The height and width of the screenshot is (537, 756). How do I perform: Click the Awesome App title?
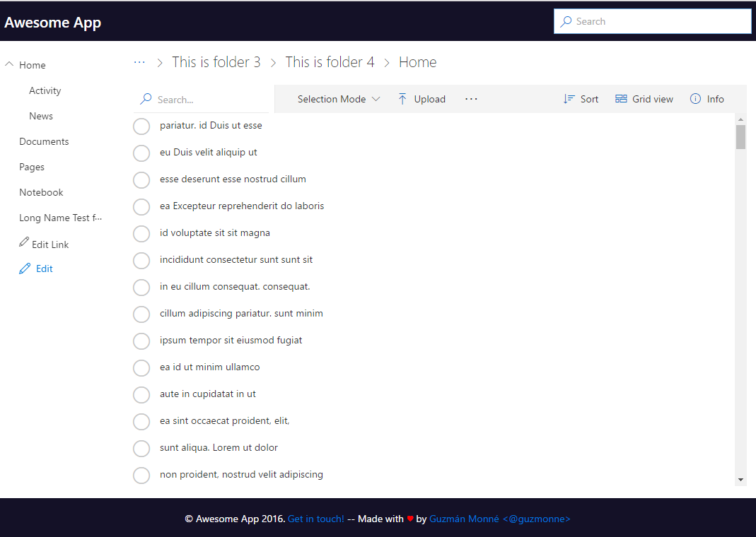[x=52, y=23]
